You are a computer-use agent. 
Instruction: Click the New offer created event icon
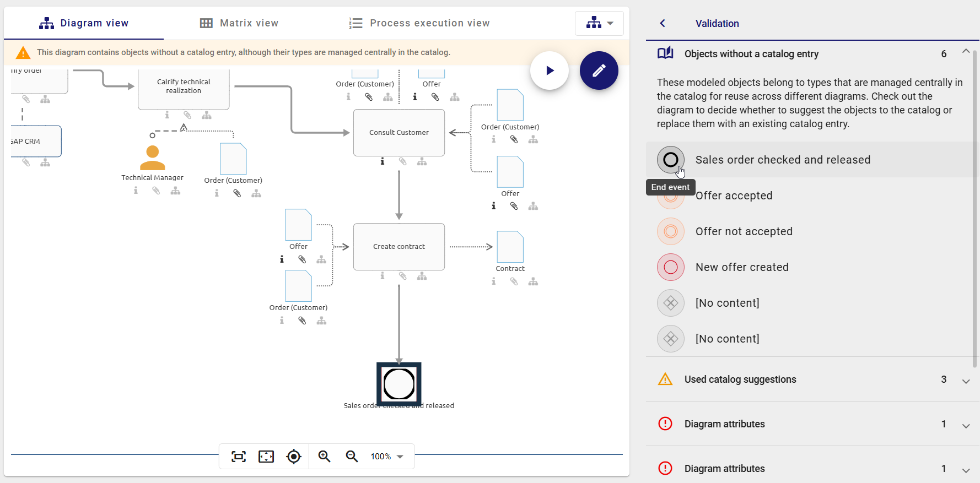click(x=671, y=267)
